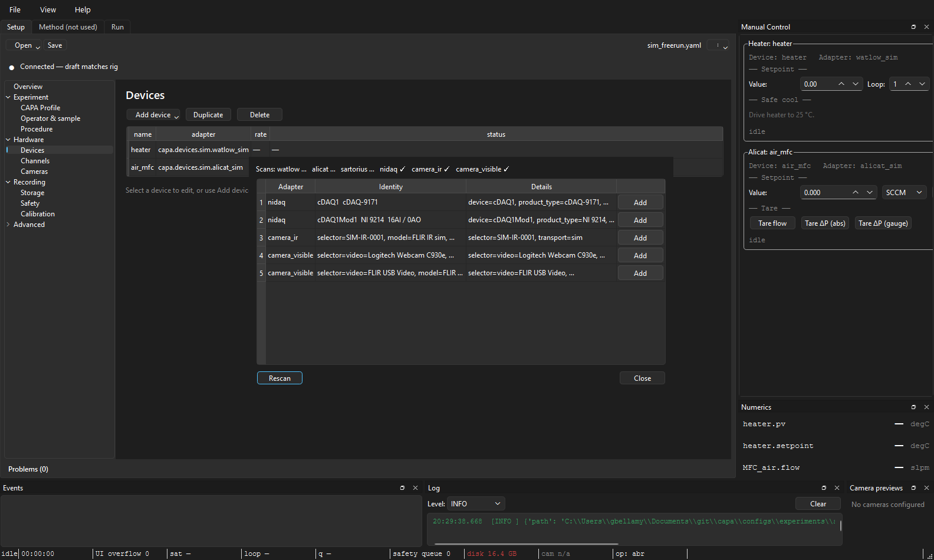Switch to the Setup tab
The image size is (934, 560).
[16, 27]
